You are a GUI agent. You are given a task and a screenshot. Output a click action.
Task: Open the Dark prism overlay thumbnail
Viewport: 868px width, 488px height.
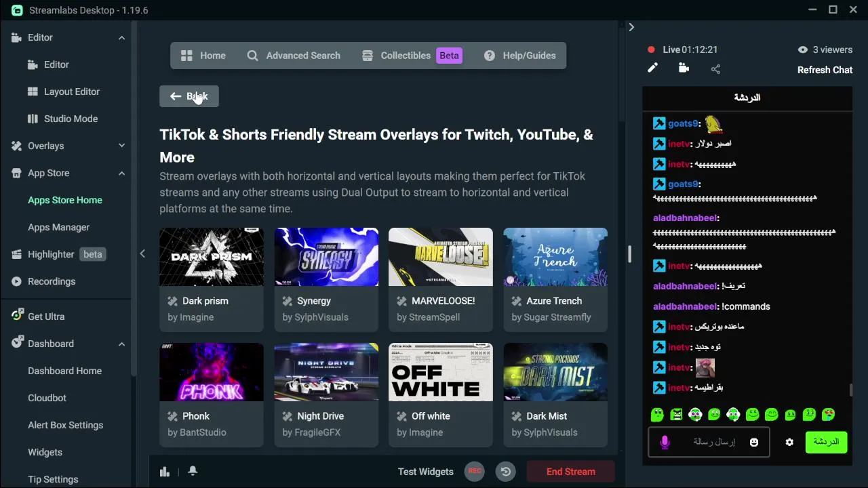point(212,257)
